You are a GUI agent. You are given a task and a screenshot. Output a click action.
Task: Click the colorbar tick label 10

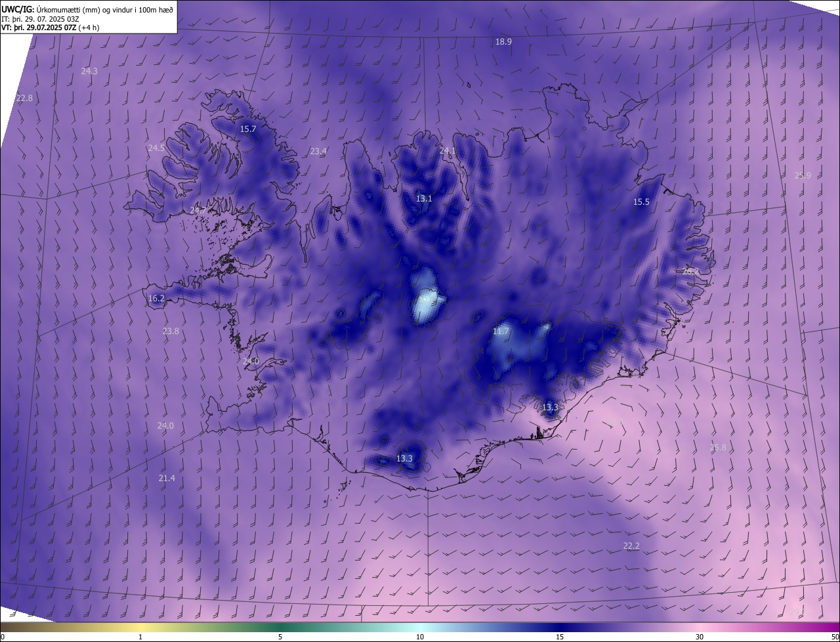point(420,637)
